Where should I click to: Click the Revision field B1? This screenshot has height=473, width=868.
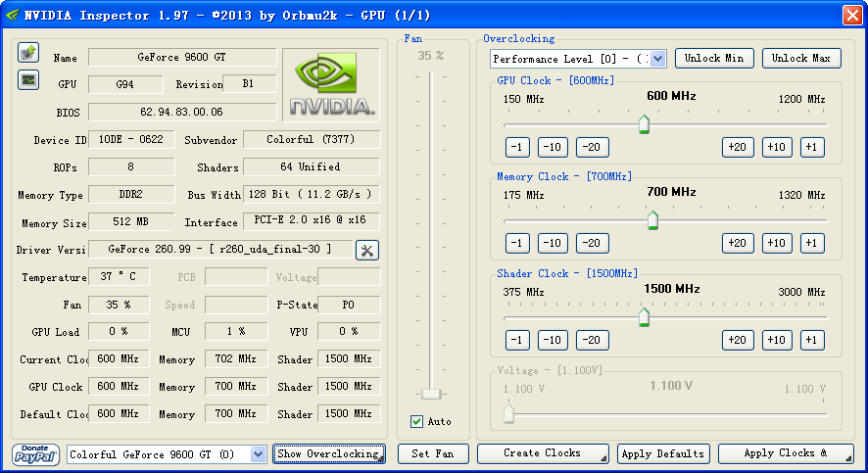pos(249,83)
